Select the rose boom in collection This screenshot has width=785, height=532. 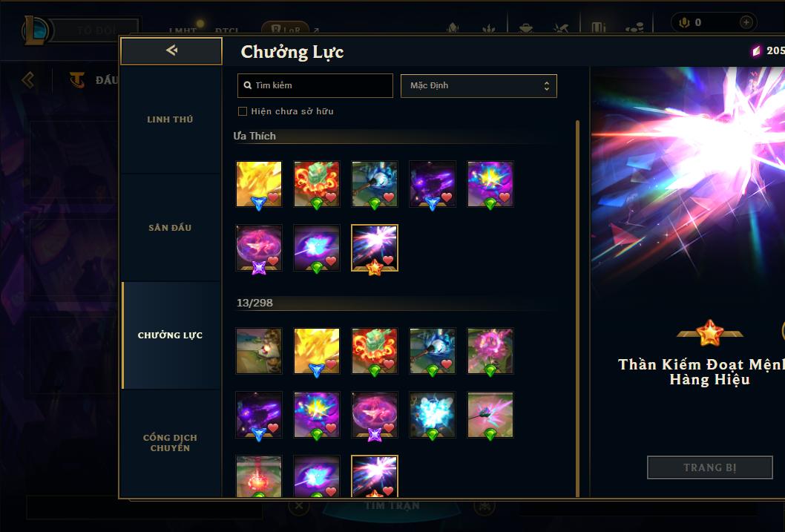click(490, 415)
